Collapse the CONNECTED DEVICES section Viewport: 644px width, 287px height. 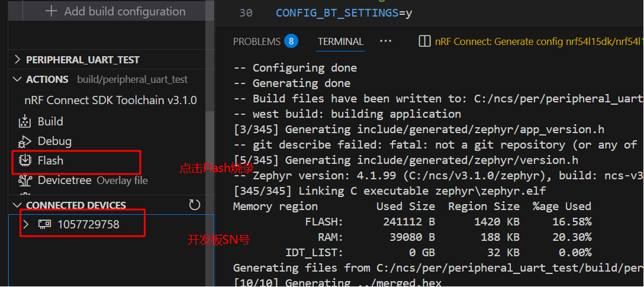17,205
